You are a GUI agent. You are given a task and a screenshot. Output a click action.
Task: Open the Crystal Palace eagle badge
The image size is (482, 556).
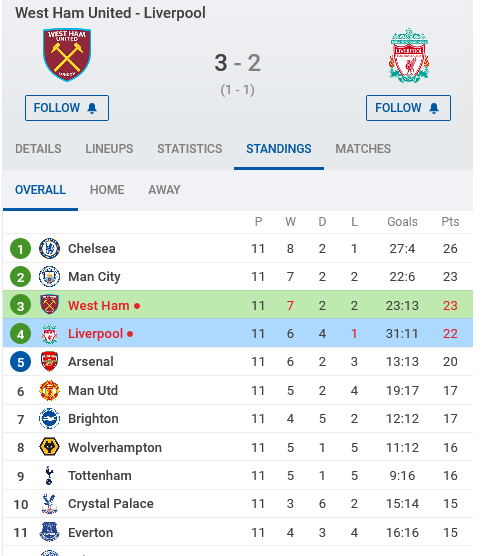coord(49,504)
